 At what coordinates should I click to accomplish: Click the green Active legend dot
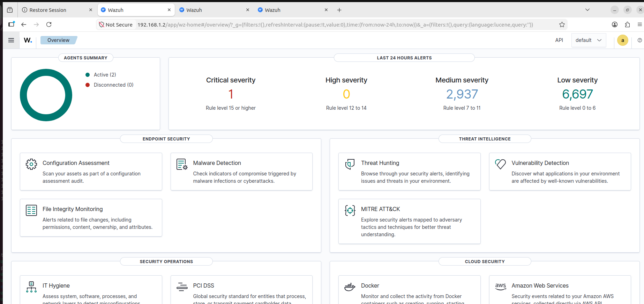[x=88, y=75]
